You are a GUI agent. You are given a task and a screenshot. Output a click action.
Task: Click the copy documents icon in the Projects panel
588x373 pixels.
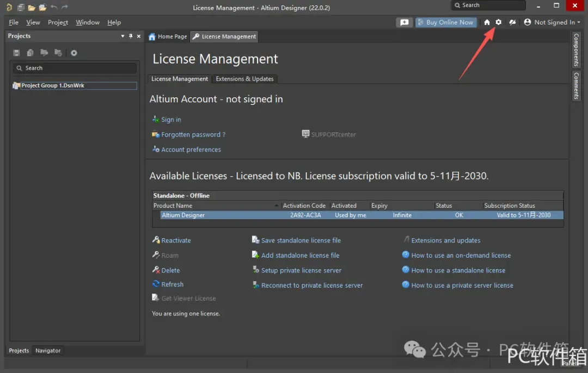pyautogui.click(x=30, y=53)
